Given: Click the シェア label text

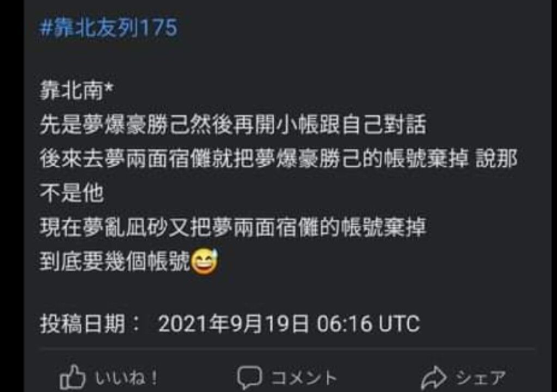Looking at the screenshot, I should 480,377.
